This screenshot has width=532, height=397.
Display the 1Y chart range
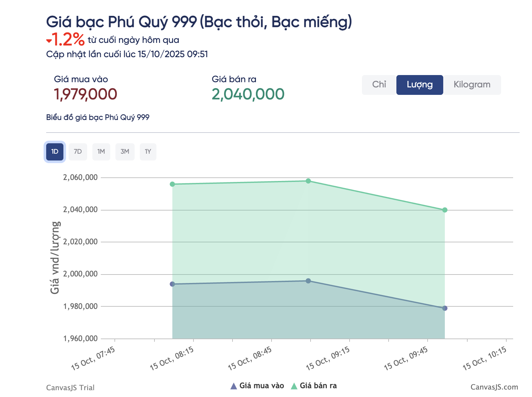pos(148,152)
